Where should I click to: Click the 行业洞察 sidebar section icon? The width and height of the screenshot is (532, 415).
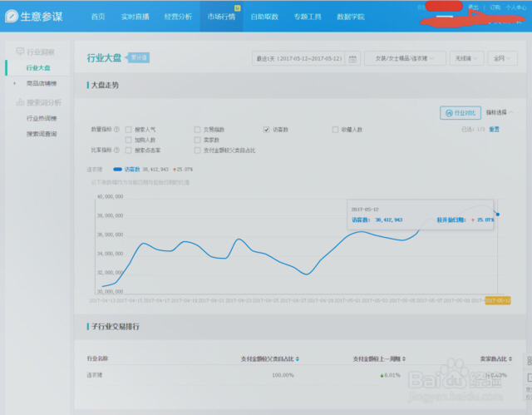[x=20, y=52]
